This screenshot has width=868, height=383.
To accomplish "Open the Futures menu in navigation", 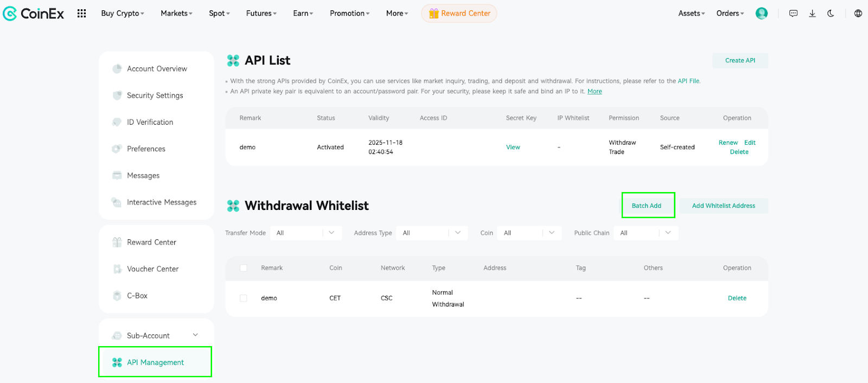I will click(261, 14).
